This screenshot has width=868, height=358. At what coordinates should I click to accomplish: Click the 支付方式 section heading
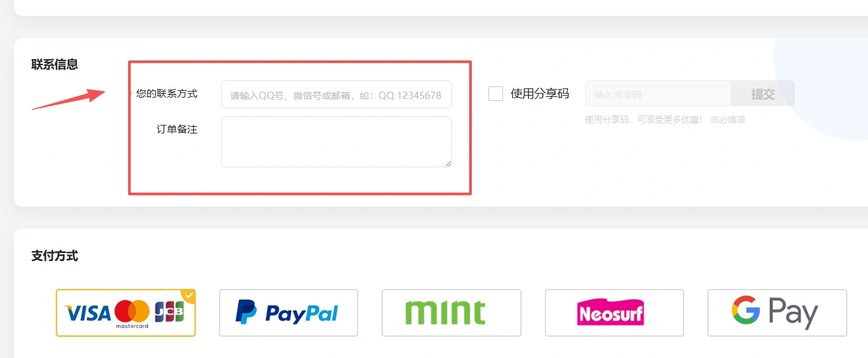54,256
